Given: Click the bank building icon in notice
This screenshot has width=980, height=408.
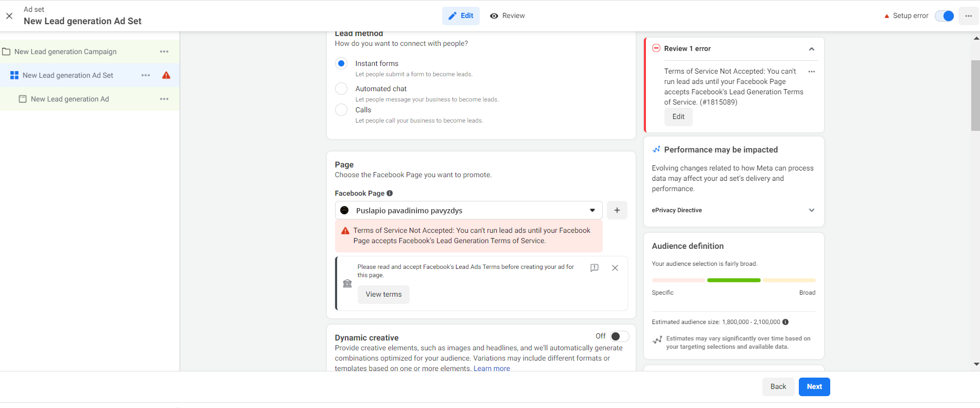Looking at the screenshot, I should point(347,283).
